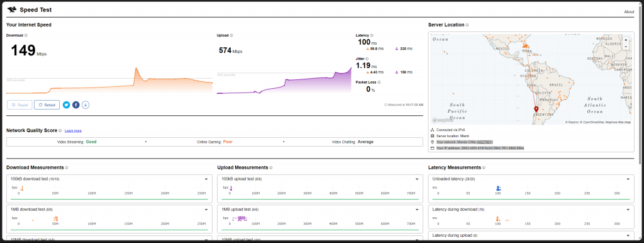This screenshot has width=644, height=243.
Task: Click the Improve this map link
Action: (x=619, y=122)
